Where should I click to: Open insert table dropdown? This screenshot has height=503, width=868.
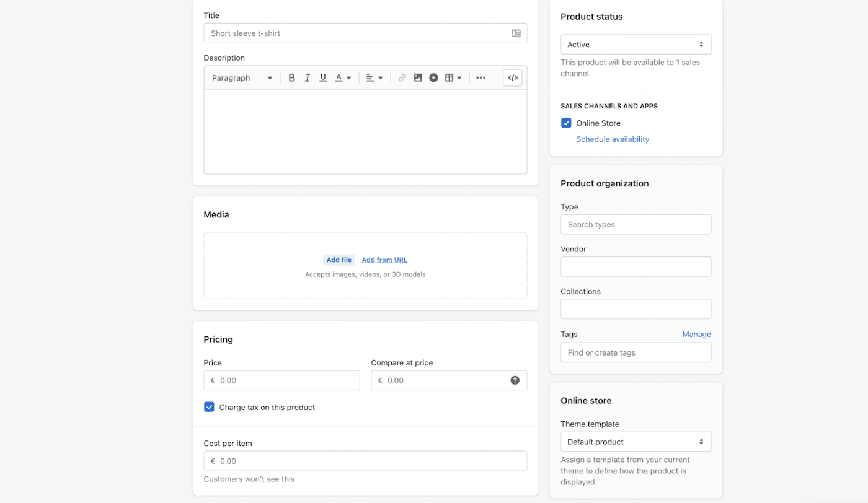[453, 78]
